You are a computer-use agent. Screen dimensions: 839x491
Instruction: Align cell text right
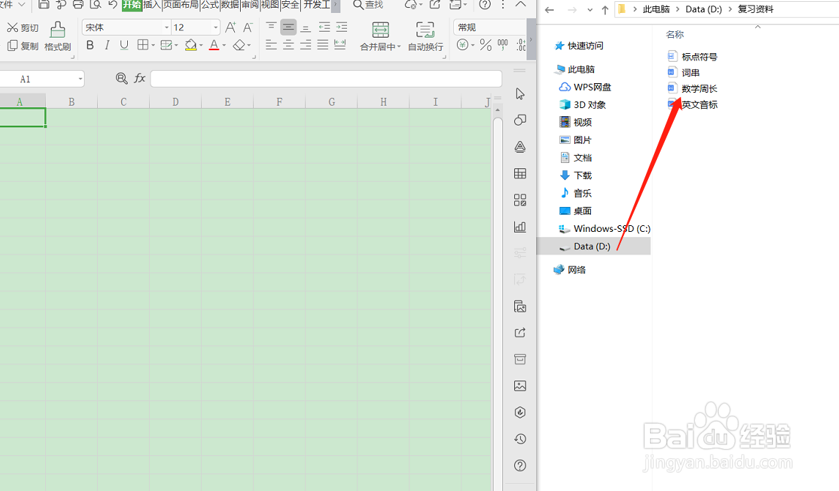click(306, 45)
